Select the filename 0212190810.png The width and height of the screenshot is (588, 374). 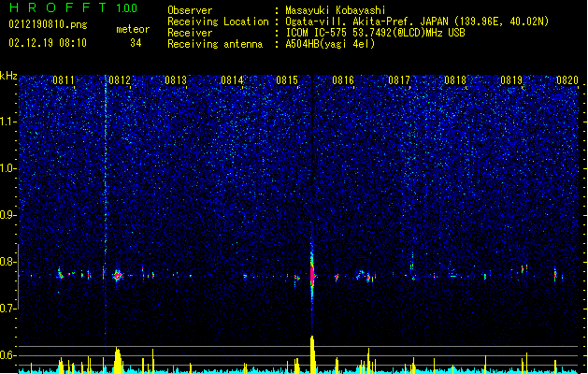pos(48,25)
